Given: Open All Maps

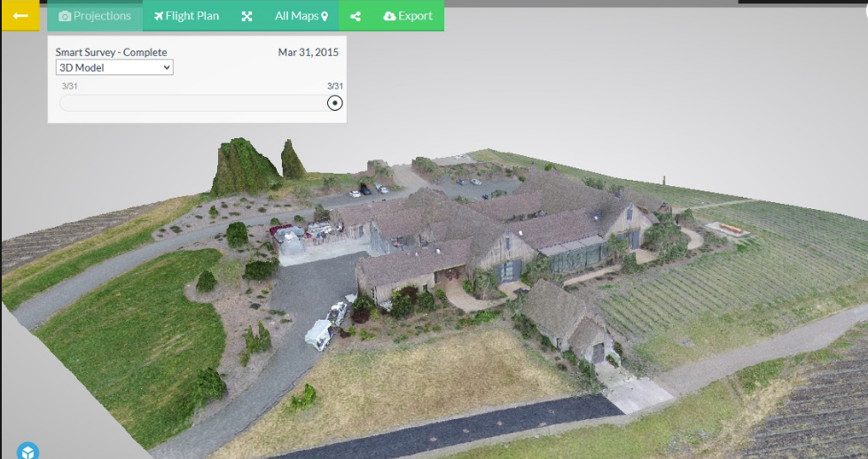Looking at the screenshot, I should pos(301,16).
